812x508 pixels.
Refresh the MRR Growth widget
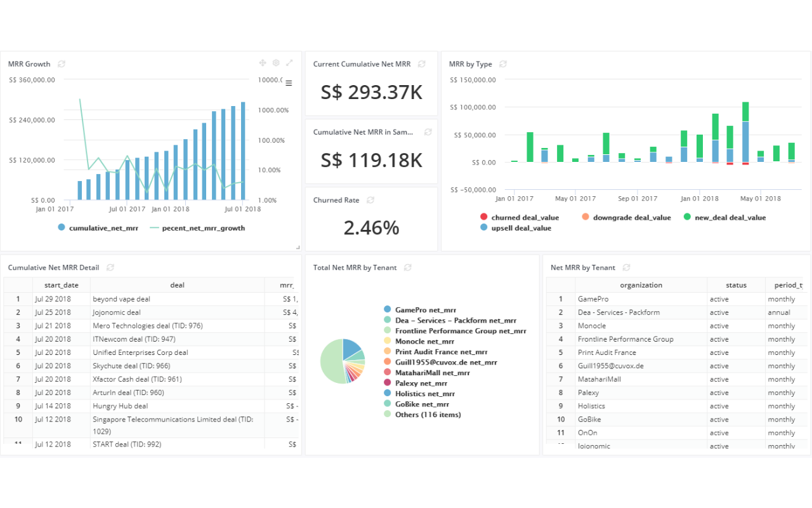pyautogui.click(x=62, y=64)
